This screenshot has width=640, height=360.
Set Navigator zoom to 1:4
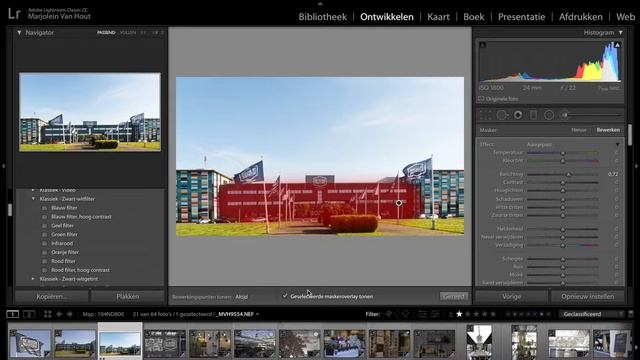pyautogui.click(x=155, y=33)
